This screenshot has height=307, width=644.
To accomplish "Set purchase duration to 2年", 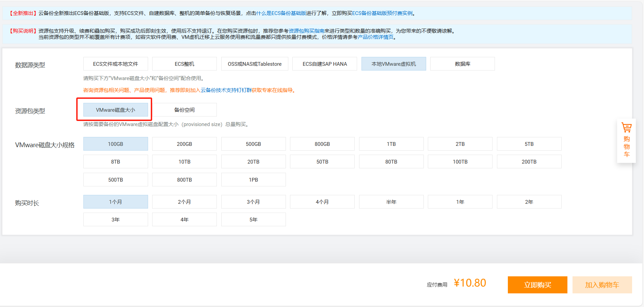I will click(x=529, y=202).
